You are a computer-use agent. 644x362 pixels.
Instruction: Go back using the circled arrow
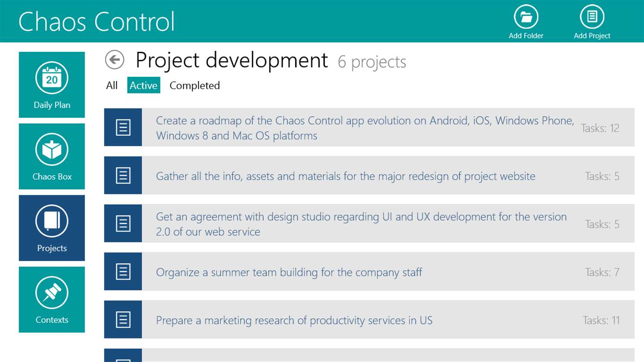pos(114,59)
